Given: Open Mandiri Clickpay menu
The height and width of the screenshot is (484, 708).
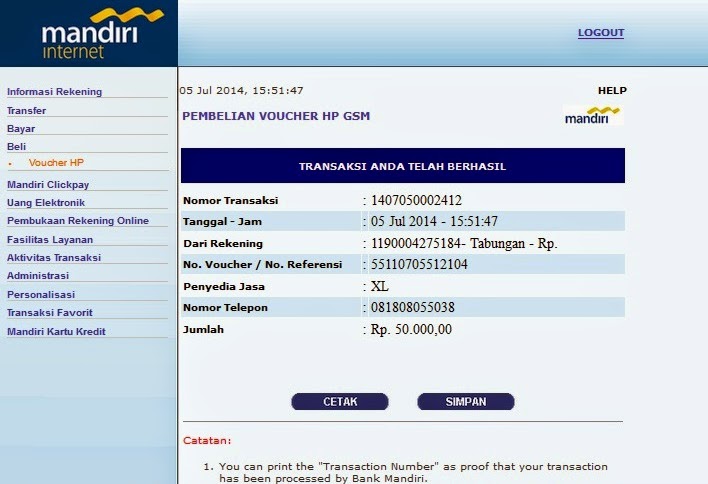Looking at the screenshot, I should (48, 185).
